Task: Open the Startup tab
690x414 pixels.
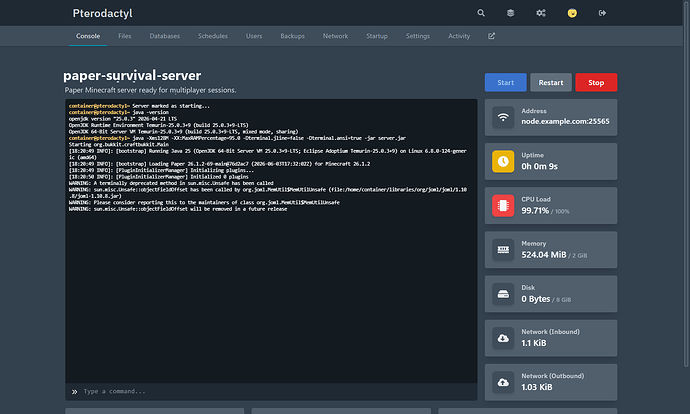Action: (377, 36)
